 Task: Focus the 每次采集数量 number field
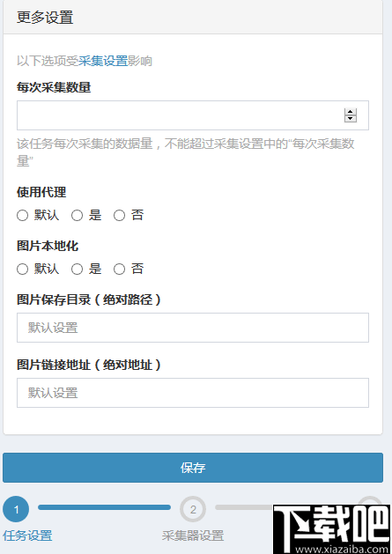(193, 115)
